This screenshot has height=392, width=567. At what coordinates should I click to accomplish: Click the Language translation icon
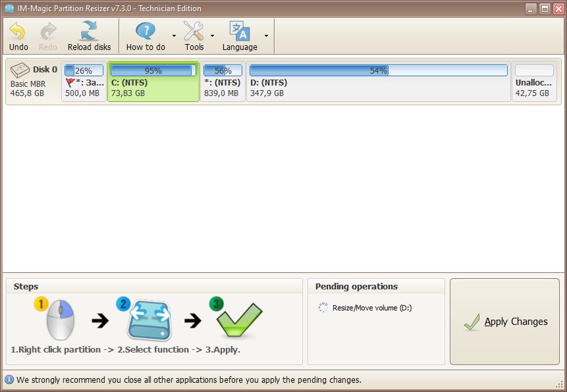point(240,31)
